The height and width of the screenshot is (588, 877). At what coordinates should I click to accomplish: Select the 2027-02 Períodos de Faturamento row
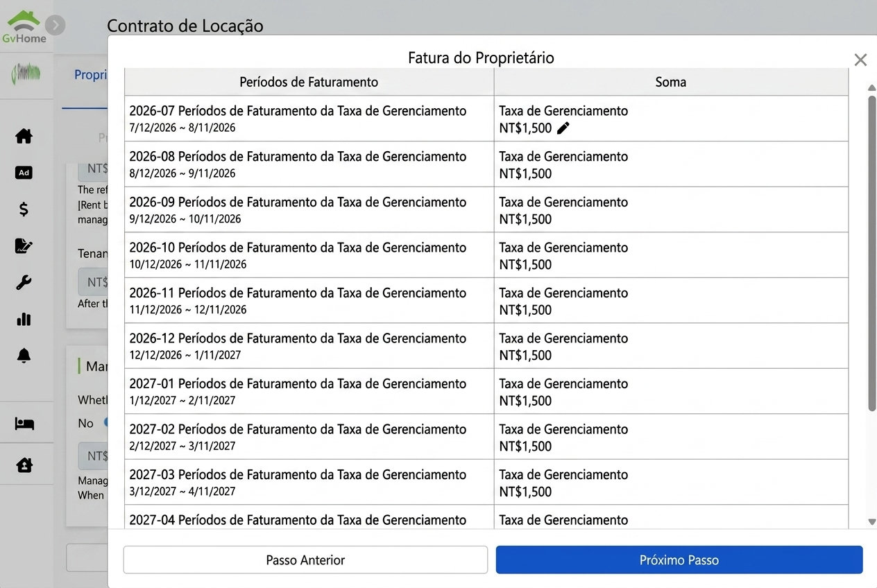[486, 437]
